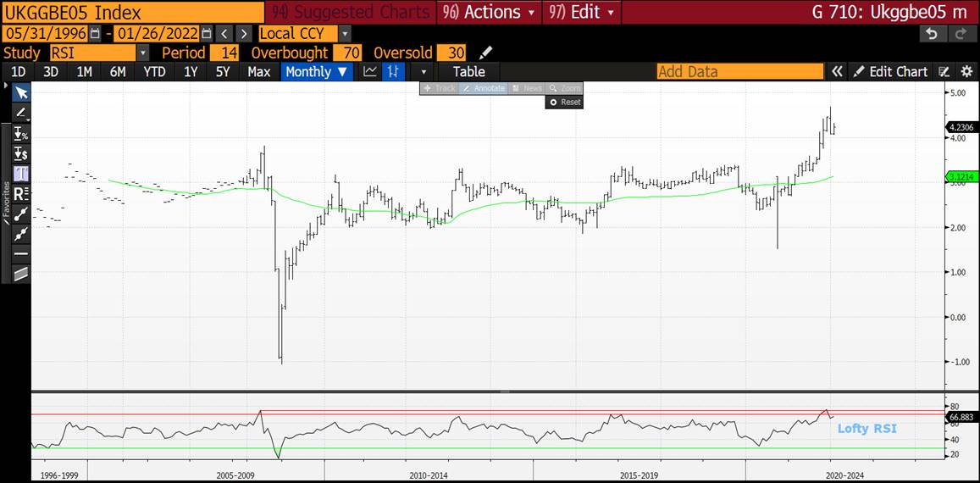Click the Add Data input field
The width and height of the screenshot is (980, 483).
(x=740, y=71)
